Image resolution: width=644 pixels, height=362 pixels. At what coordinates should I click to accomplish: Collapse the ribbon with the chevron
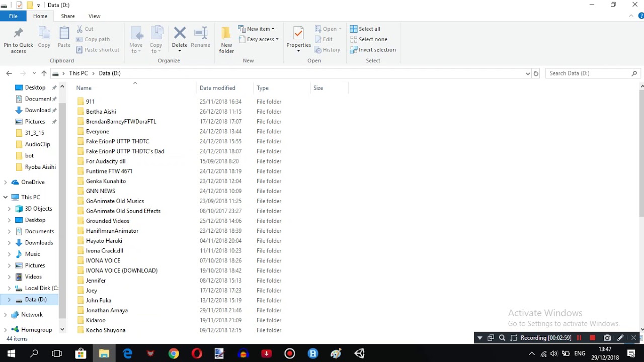click(x=631, y=16)
